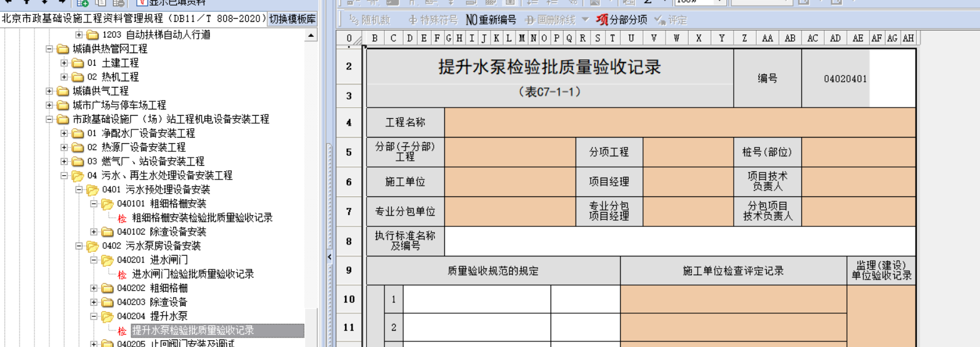Image resolution: width=980 pixels, height=347 pixels.
Task: Click the 画删除线 strikethrough tool
Action: tap(549, 19)
